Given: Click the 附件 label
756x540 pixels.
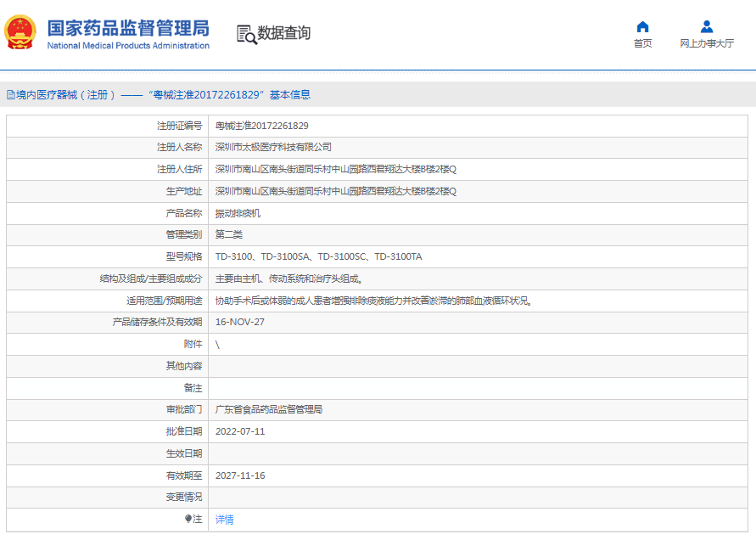Looking at the screenshot, I should coord(193,344).
